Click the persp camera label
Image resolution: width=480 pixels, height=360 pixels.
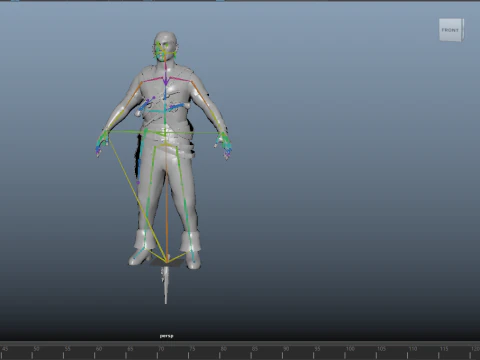point(166,336)
